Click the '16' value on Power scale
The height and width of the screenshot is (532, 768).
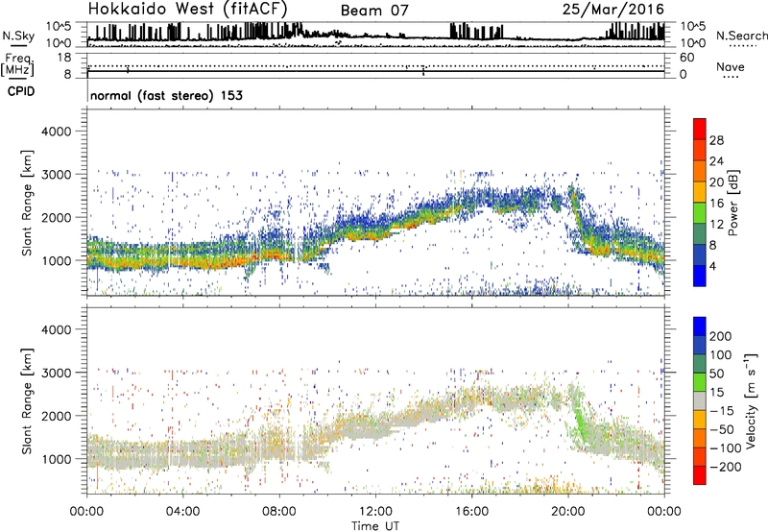point(716,204)
